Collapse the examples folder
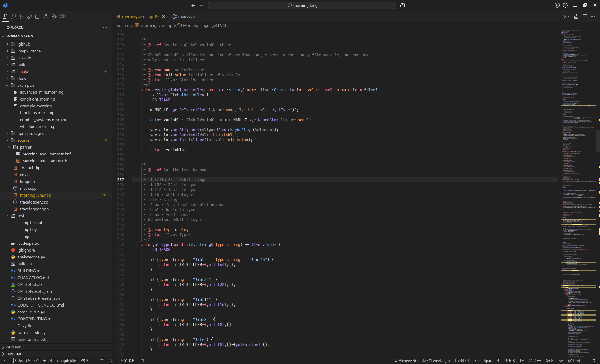The height and width of the screenshot is (364, 600). click(7, 85)
